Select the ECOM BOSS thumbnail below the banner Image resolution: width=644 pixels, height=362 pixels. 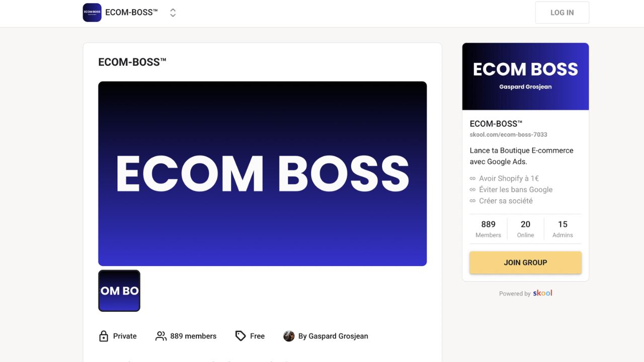[x=119, y=291]
